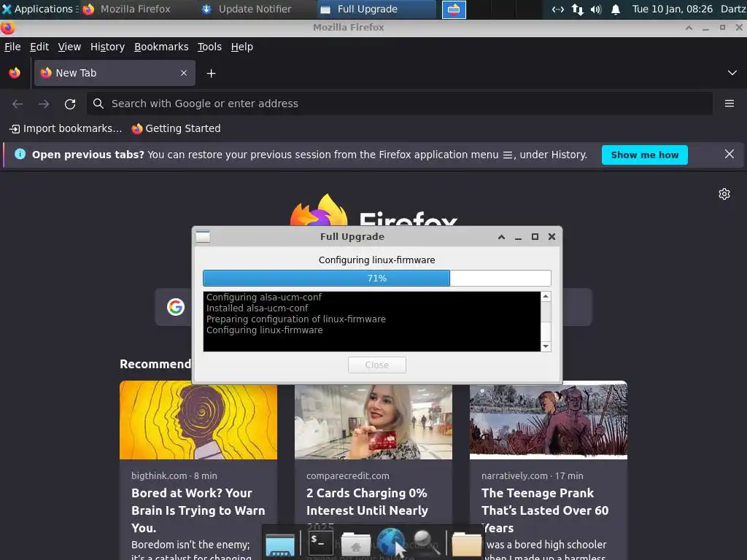
Task: Open new tab personalize gear icon
Action: click(724, 194)
